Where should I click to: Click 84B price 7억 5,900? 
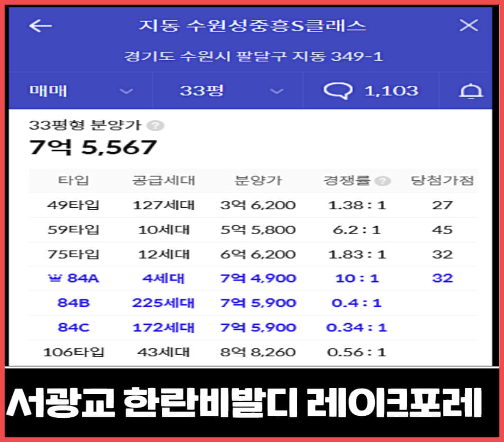(x=258, y=303)
